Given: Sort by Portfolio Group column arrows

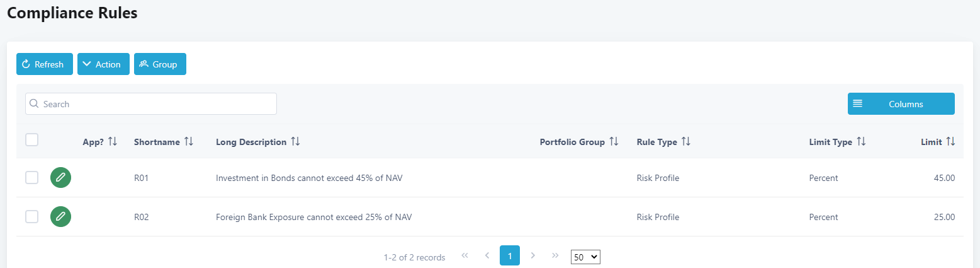Looking at the screenshot, I should [x=614, y=142].
